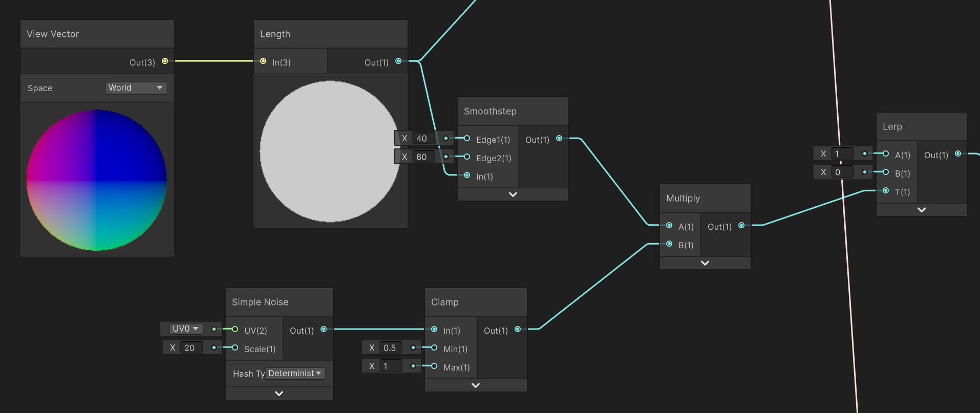This screenshot has height=413, width=980.
Task: Click the Lerp node T(1) input port
Action: pyautogui.click(x=886, y=191)
